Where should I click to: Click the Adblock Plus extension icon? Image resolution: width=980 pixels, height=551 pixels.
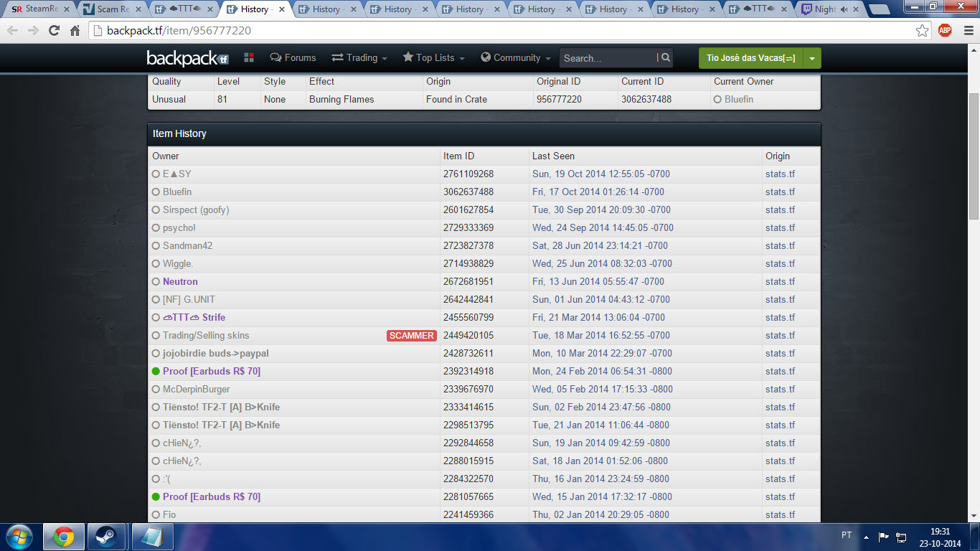point(945,31)
